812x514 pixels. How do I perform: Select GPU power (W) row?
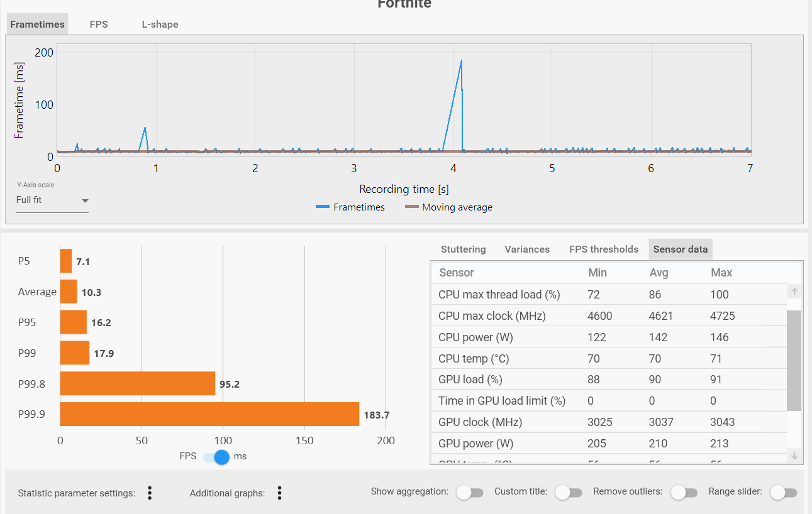tap(609, 443)
